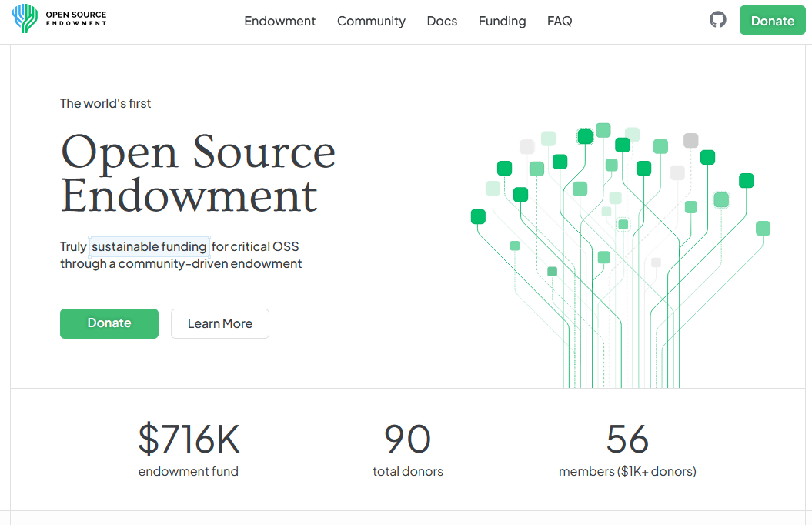The image size is (812, 525).
Task: Click "The world's first" tagline text
Action: pos(105,103)
